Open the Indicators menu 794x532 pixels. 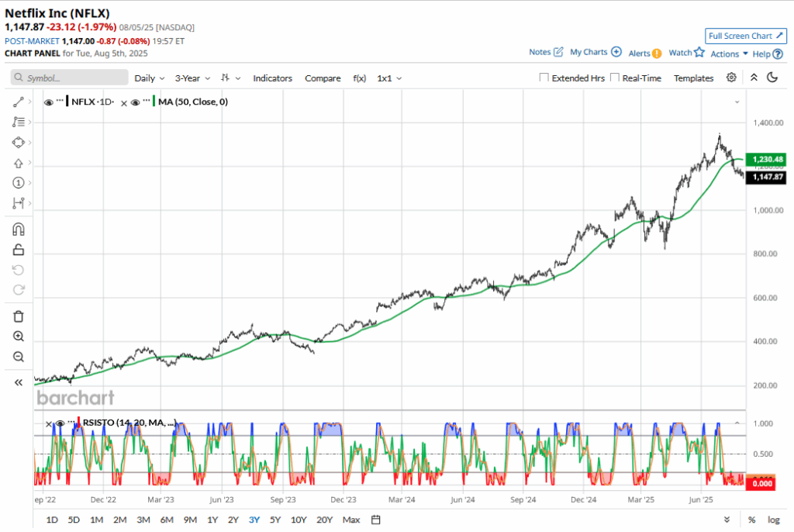coord(272,78)
